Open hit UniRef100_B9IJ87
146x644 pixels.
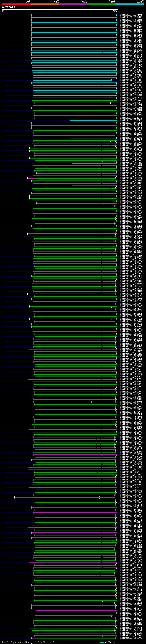[131, 37]
